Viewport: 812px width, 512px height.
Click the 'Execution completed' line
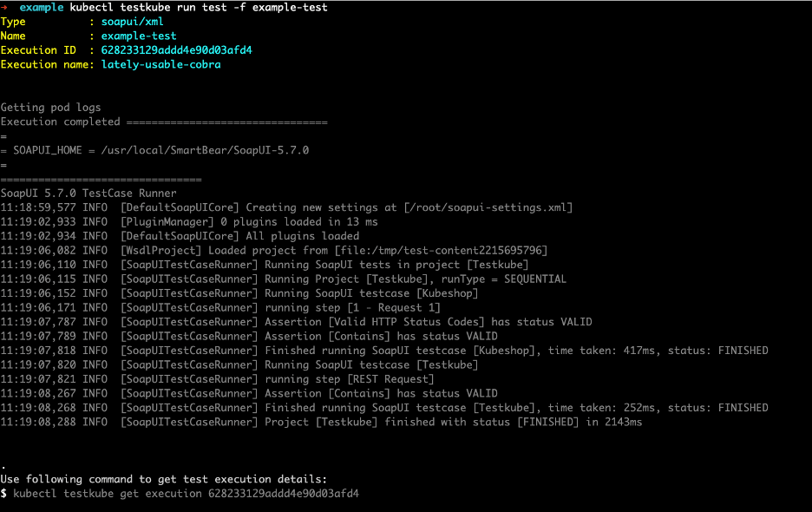point(61,121)
